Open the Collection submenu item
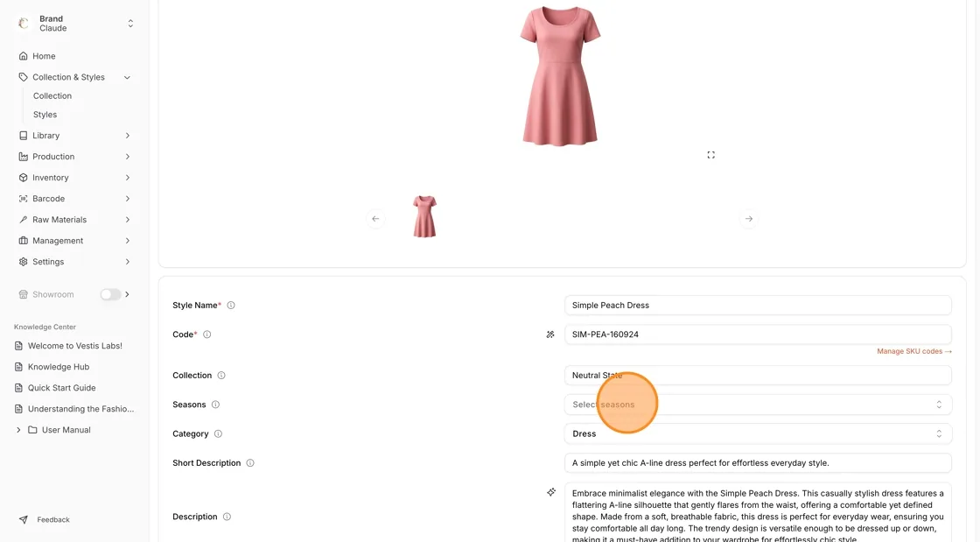Screen dimensions: 980x542 52,96
